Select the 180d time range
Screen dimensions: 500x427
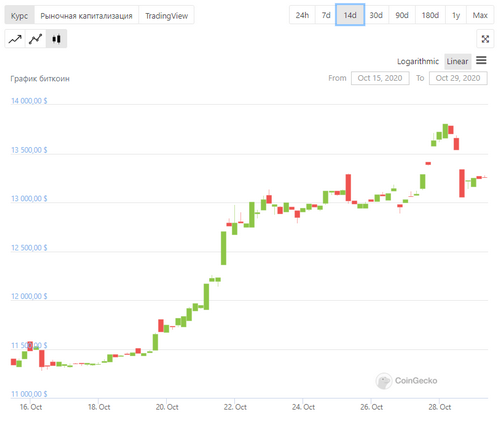pyautogui.click(x=430, y=15)
